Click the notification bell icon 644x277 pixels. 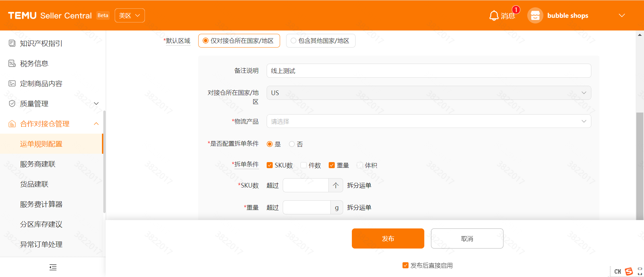coord(494,16)
